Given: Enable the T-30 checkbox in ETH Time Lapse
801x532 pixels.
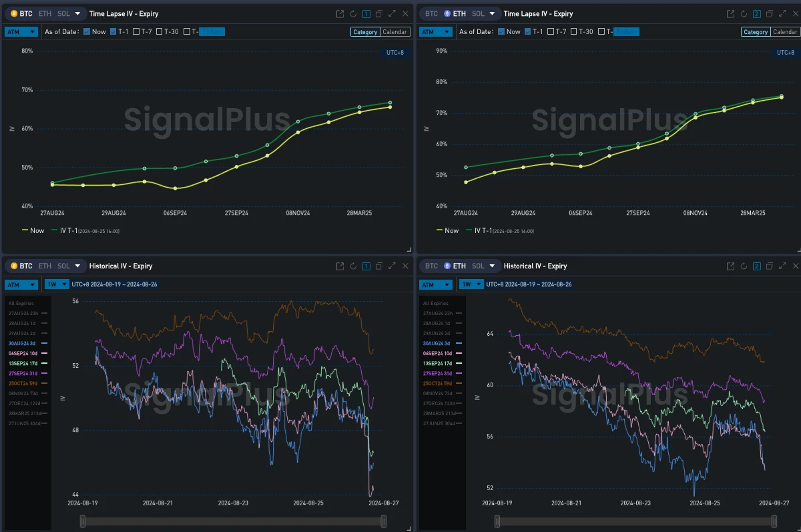Looking at the screenshot, I should 574,31.
